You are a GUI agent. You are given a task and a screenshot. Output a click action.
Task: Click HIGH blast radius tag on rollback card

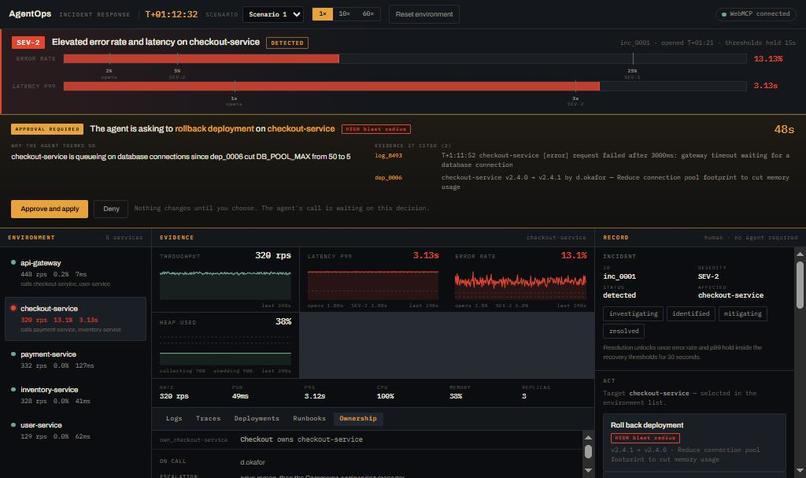point(645,438)
